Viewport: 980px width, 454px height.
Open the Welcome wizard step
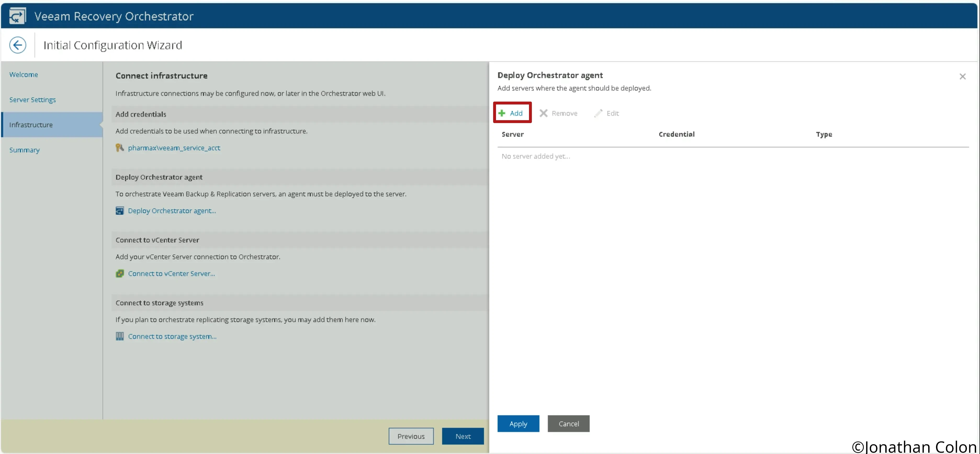pos(24,75)
